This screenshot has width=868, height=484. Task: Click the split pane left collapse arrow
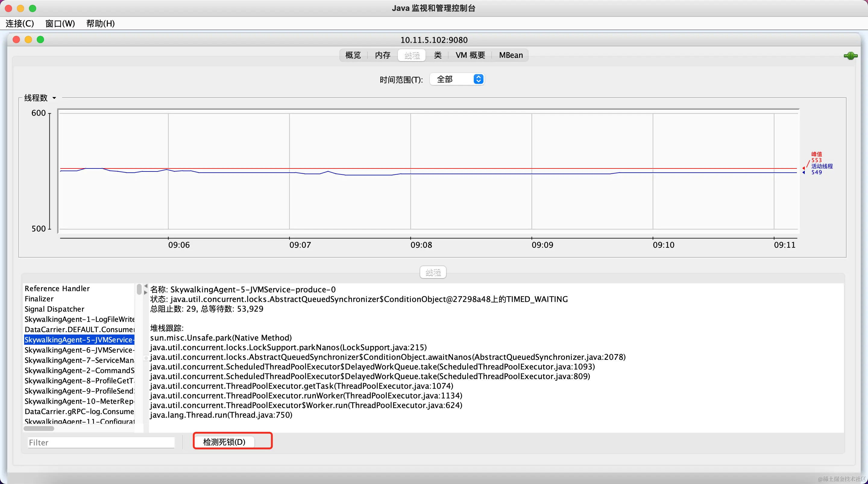[x=146, y=286]
